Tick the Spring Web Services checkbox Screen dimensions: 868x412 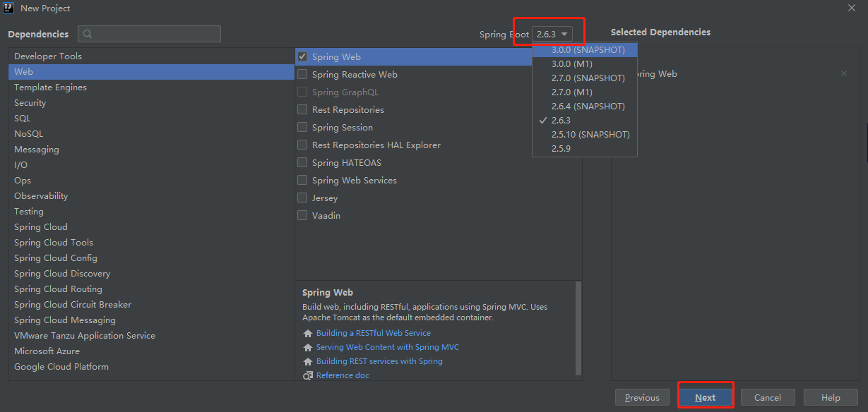(302, 180)
